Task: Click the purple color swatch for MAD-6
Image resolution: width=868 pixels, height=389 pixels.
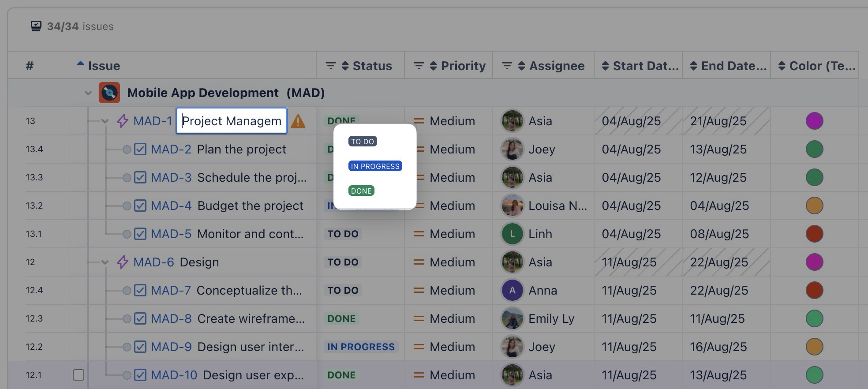Action: [814, 262]
